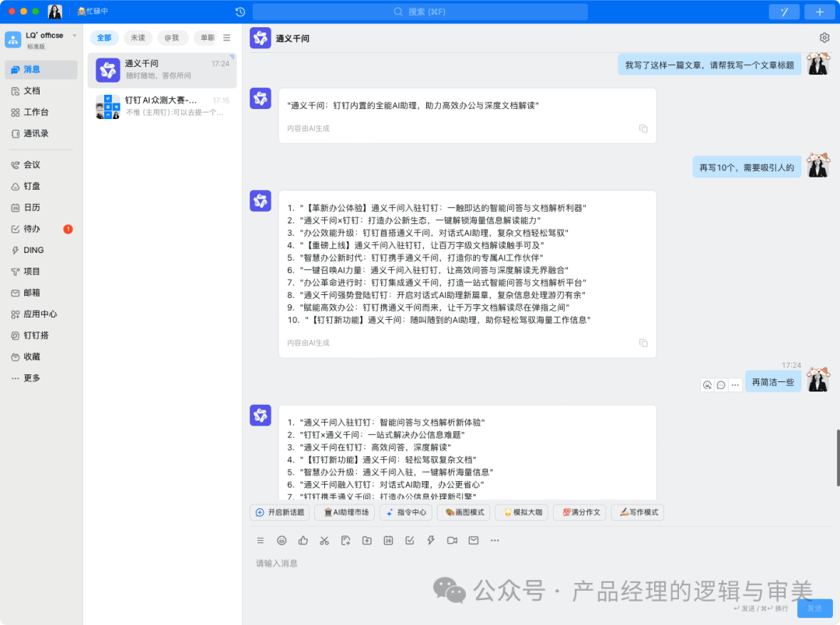
Task: Select the 全部 conversation tab
Action: [x=104, y=38]
